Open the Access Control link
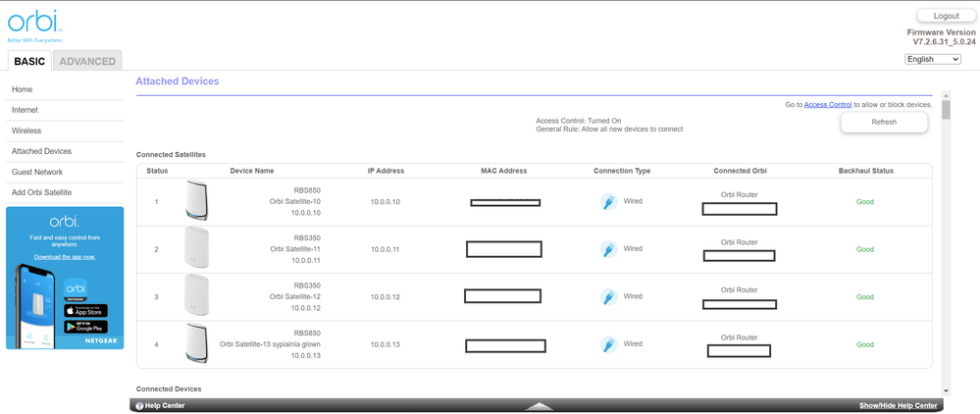Screen dimensions: 980x414 [827, 104]
